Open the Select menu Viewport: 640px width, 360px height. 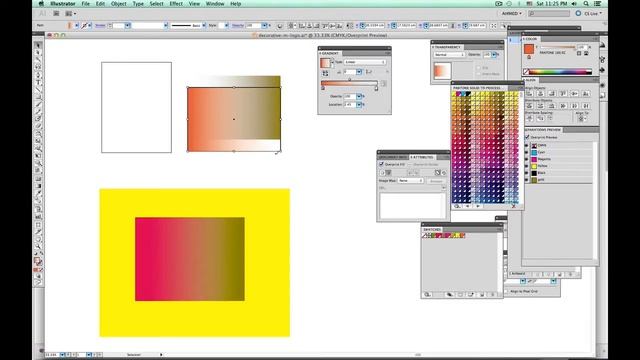click(156, 4)
